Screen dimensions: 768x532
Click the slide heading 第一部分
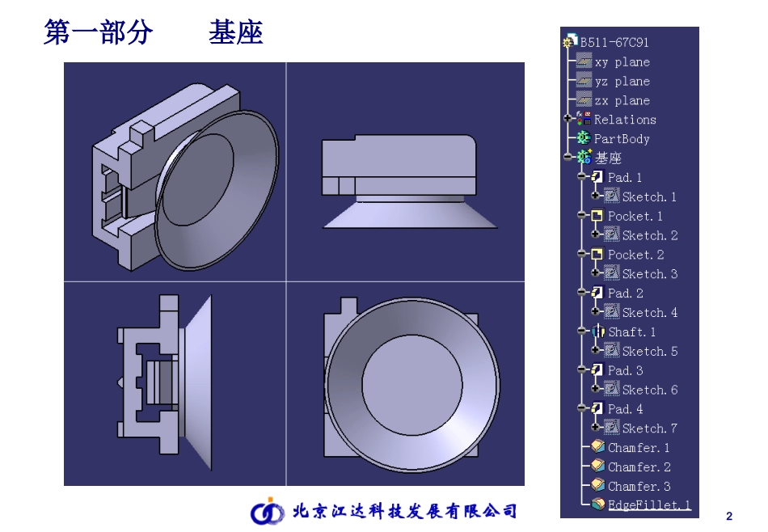click(x=98, y=32)
